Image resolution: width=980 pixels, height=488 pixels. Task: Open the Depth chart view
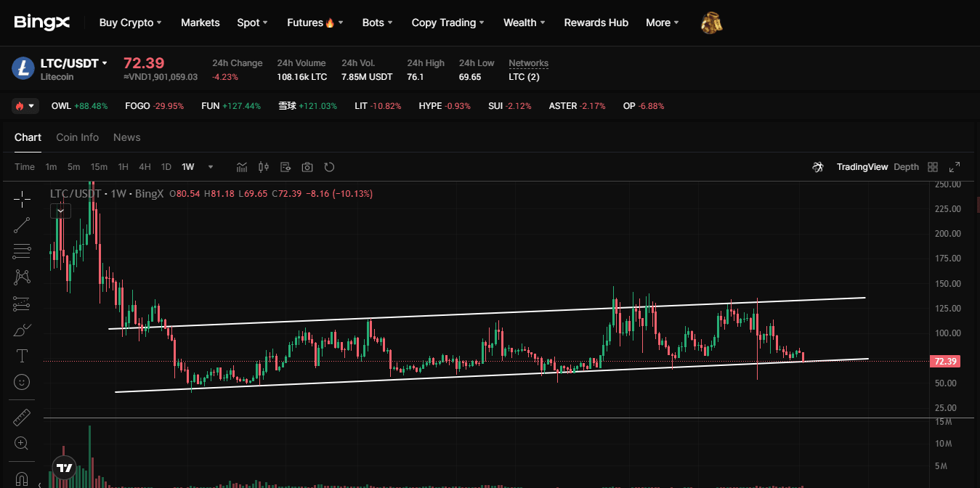[906, 166]
